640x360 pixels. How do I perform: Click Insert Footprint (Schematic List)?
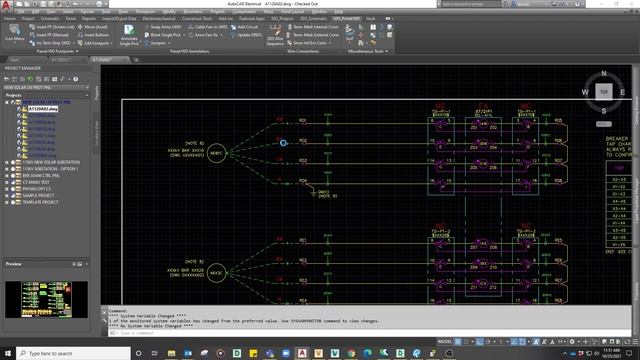(x=52, y=27)
